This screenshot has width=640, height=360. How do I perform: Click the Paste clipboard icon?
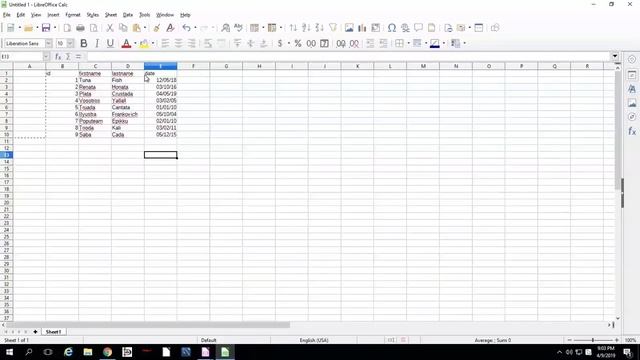[x=137, y=28]
